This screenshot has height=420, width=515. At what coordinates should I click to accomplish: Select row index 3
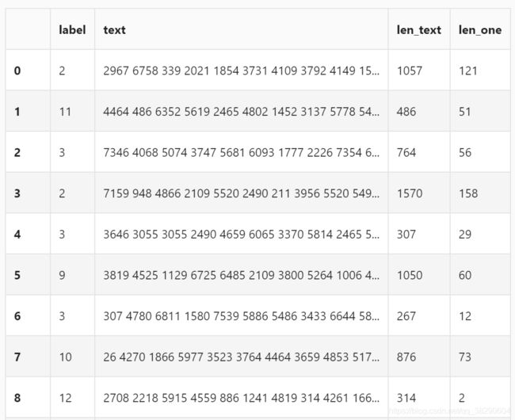click(x=17, y=193)
